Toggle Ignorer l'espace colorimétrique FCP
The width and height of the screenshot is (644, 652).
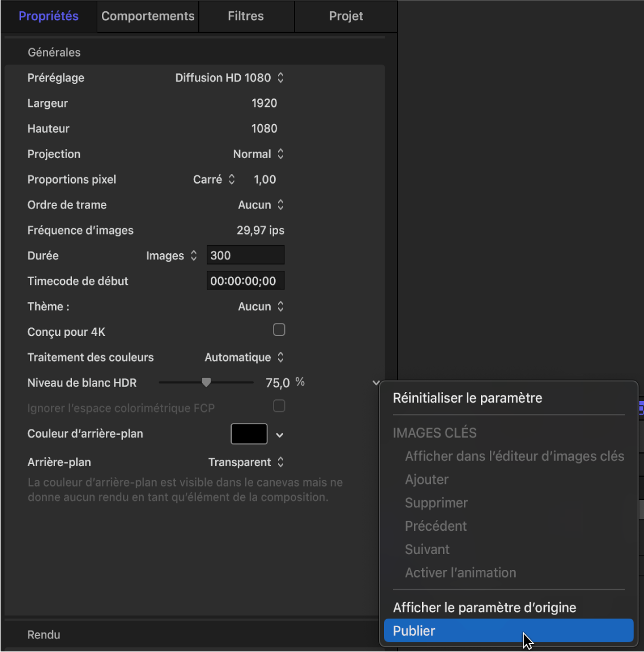pyautogui.click(x=279, y=406)
